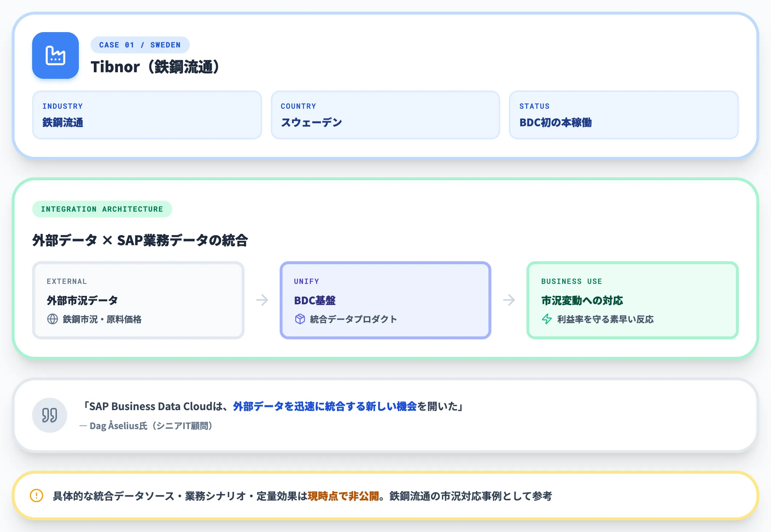Click the EXTERNAL label
The image size is (771, 532).
tap(67, 281)
